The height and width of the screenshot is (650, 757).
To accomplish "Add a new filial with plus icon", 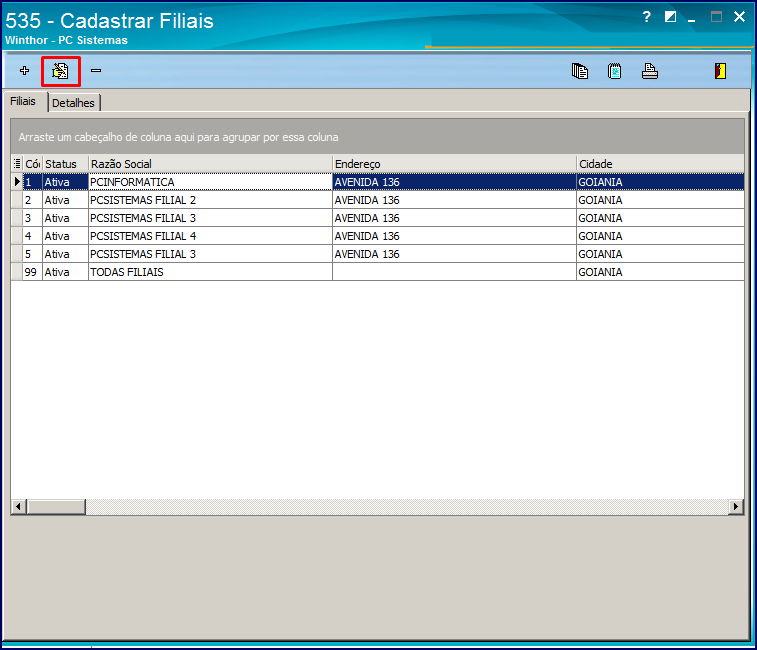I will point(24,71).
